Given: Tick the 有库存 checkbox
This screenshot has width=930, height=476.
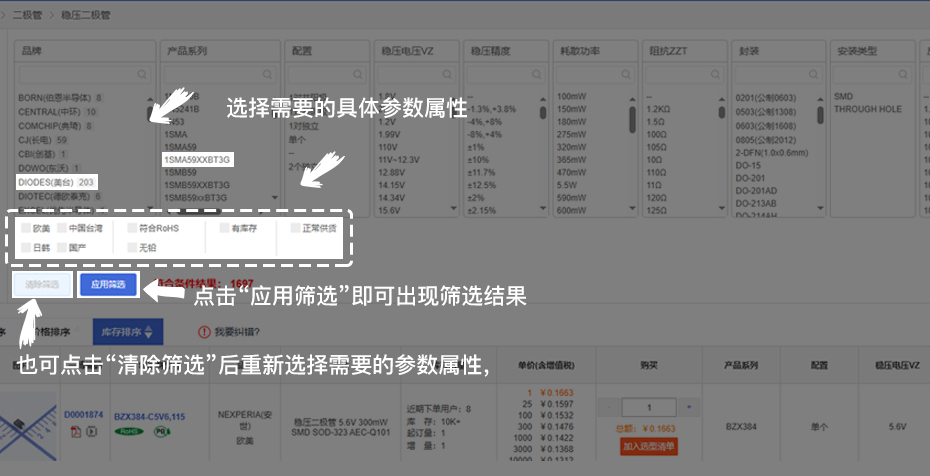Looking at the screenshot, I should tap(224, 228).
